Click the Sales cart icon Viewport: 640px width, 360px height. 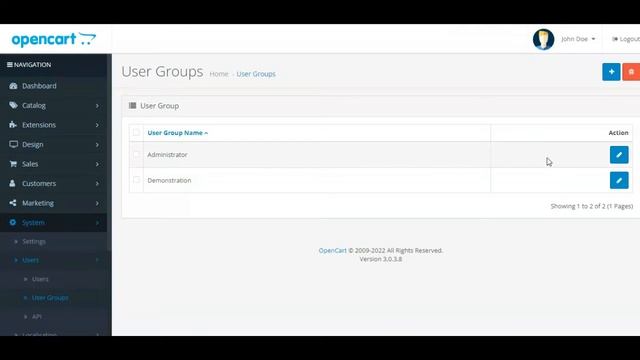13,164
